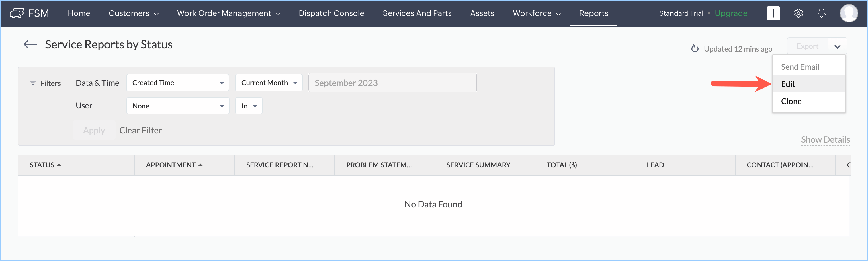Click the Upgrade link
Screen dimensions: 868x261
pyautogui.click(x=731, y=13)
